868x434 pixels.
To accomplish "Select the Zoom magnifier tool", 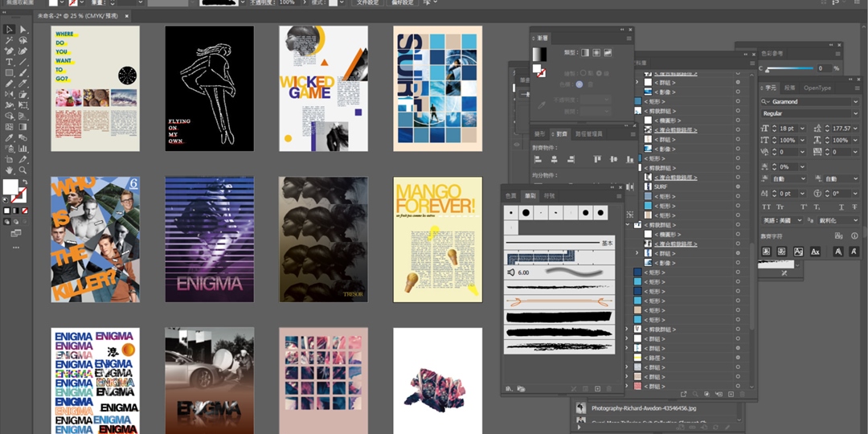I will point(23,170).
